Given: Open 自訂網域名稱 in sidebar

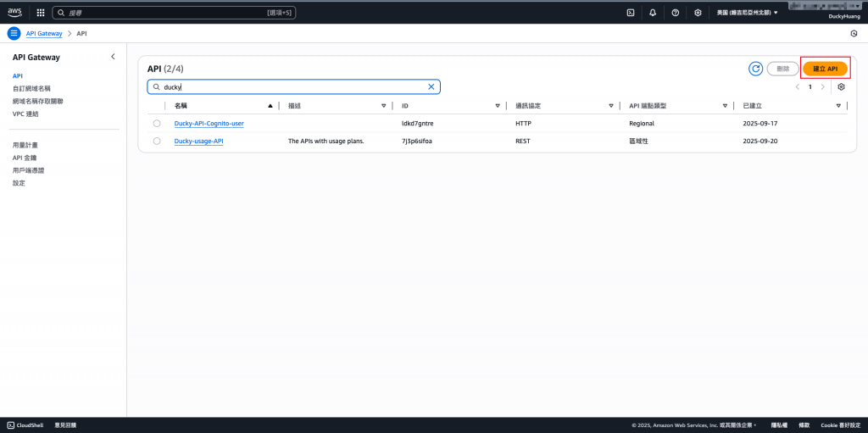Looking at the screenshot, I should click(31, 89).
